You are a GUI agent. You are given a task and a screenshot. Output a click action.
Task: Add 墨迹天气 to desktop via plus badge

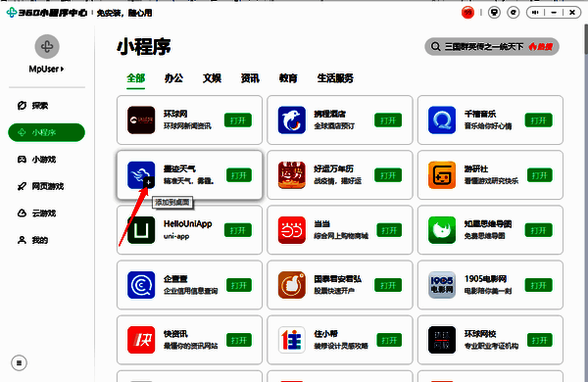pos(149,182)
